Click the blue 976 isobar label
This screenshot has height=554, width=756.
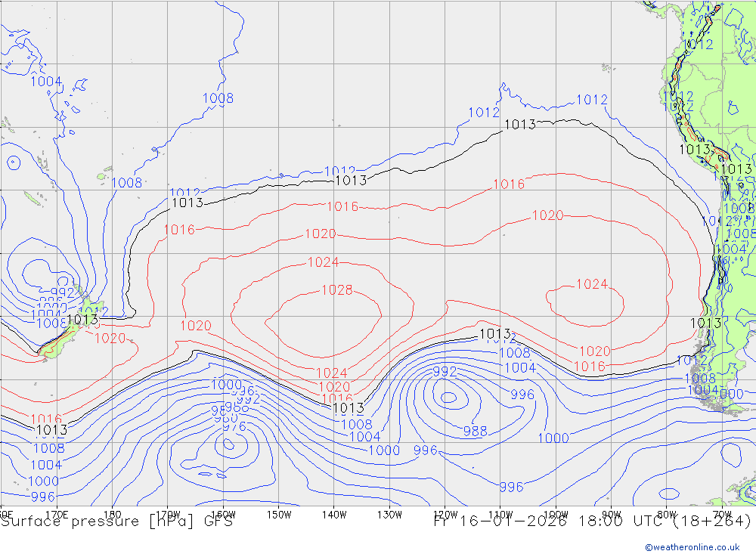point(235,426)
